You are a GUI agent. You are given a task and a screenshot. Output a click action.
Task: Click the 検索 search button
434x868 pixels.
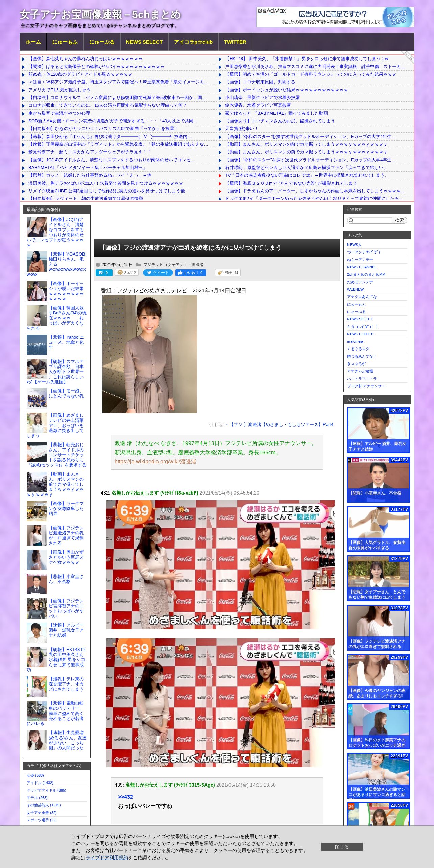(400, 220)
